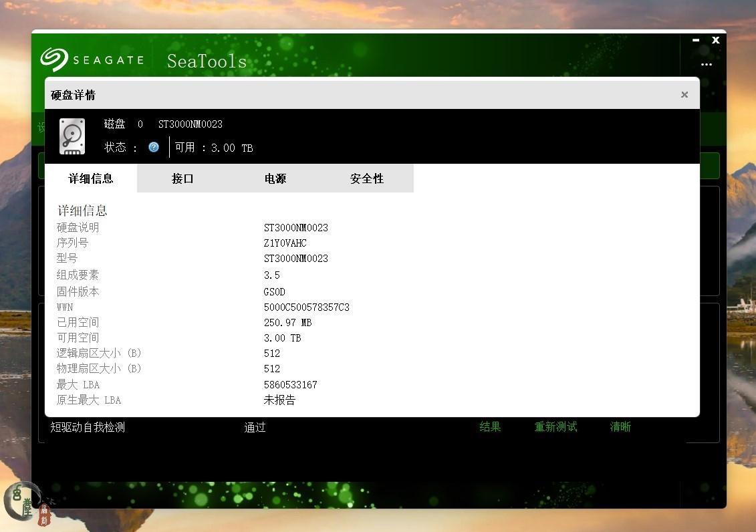Click the 原生最大 LBA value 未报告

click(x=279, y=400)
